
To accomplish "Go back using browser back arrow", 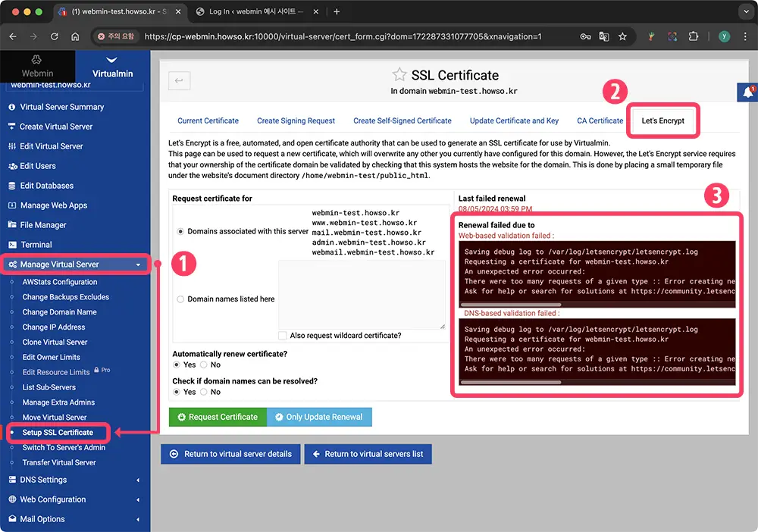I will tap(13, 36).
